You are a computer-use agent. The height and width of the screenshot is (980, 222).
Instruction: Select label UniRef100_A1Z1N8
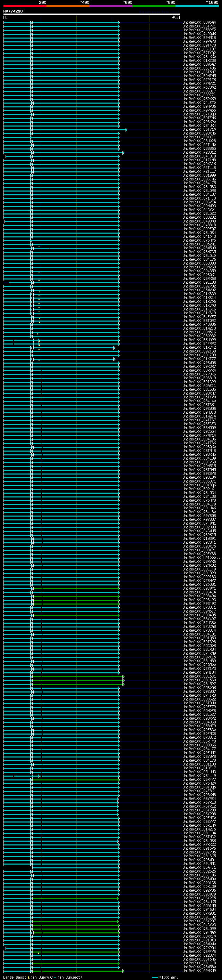[x=199, y=160]
